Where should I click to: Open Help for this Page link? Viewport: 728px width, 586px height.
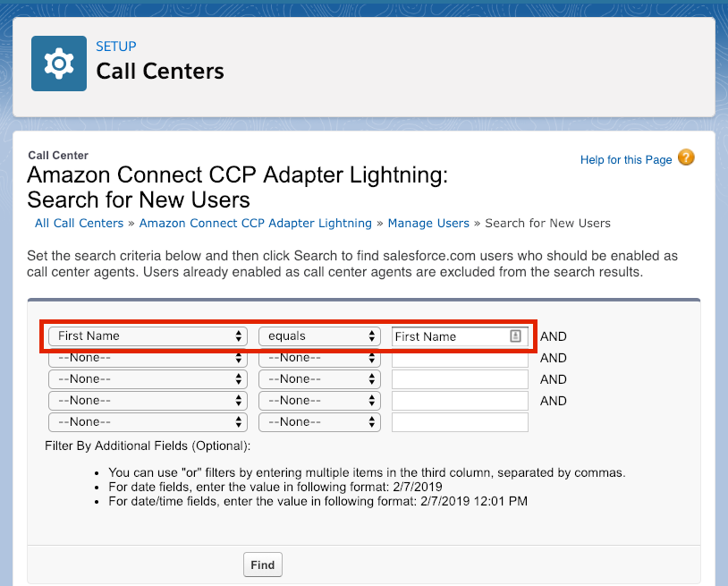point(626,160)
